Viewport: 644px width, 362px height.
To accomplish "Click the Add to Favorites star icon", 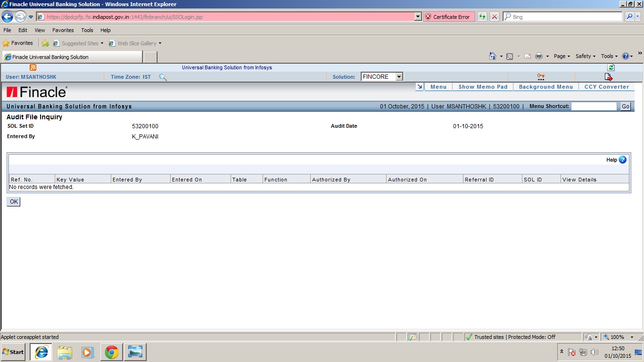I will [x=45, y=43].
